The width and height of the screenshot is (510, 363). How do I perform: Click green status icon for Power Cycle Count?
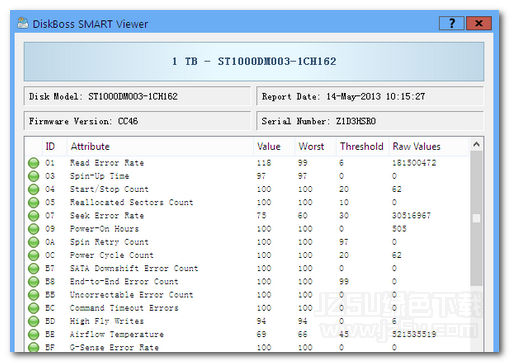(x=33, y=255)
